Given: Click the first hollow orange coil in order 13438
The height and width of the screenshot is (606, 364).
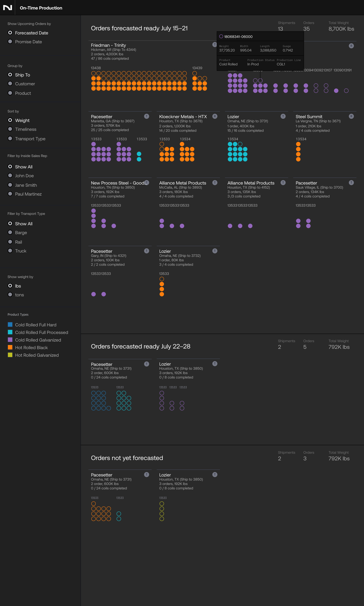Looking at the screenshot, I should [x=94, y=73].
